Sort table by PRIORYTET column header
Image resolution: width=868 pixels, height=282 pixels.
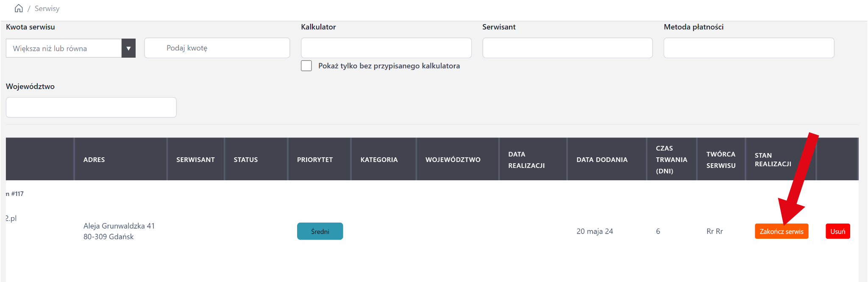point(315,159)
